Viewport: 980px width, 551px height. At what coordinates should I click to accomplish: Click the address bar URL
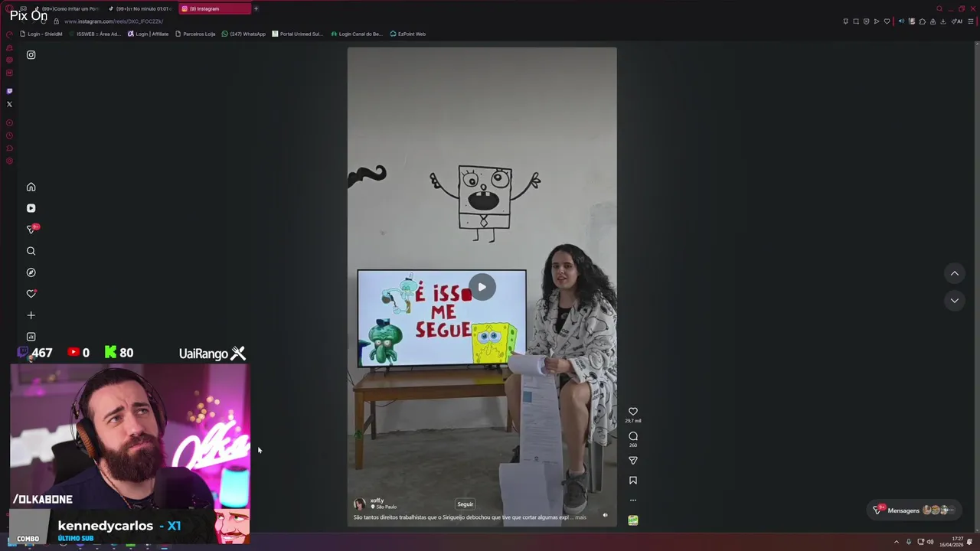[x=113, y=21]
